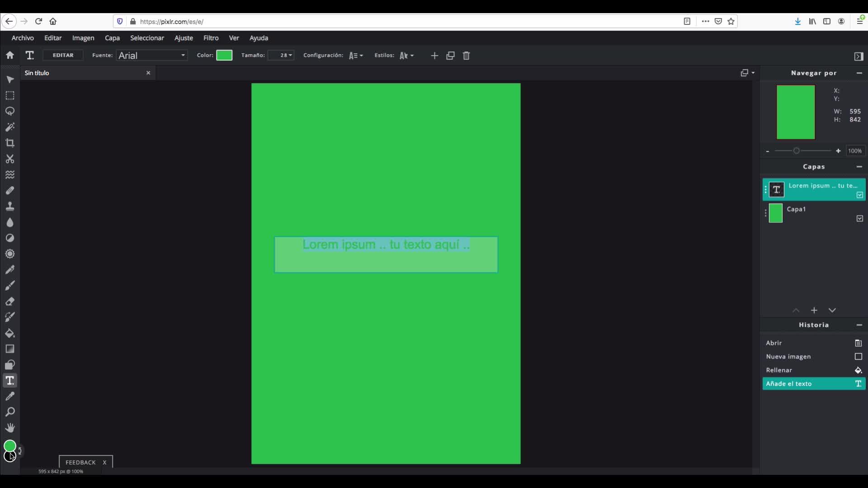Viewport: 868px width, 488px height.
Task: Open the Filtro menu
Action: pyautogui.click(x=211, y=38)
